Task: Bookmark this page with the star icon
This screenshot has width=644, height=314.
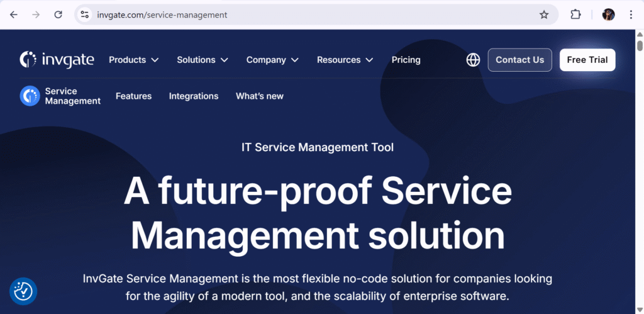Action: [x=544, y=15]
